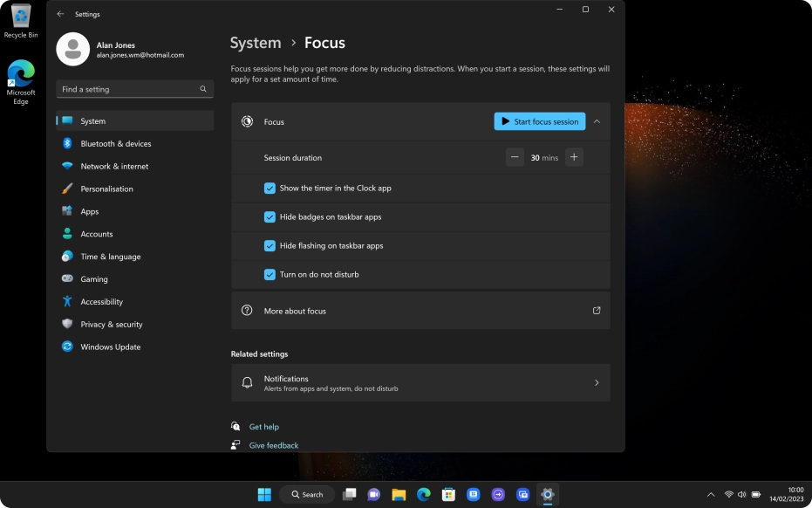Uncheck Show the timer in the Clock app
The height and width of the screenshot is (508, 812).
click(x=270, y=188)
